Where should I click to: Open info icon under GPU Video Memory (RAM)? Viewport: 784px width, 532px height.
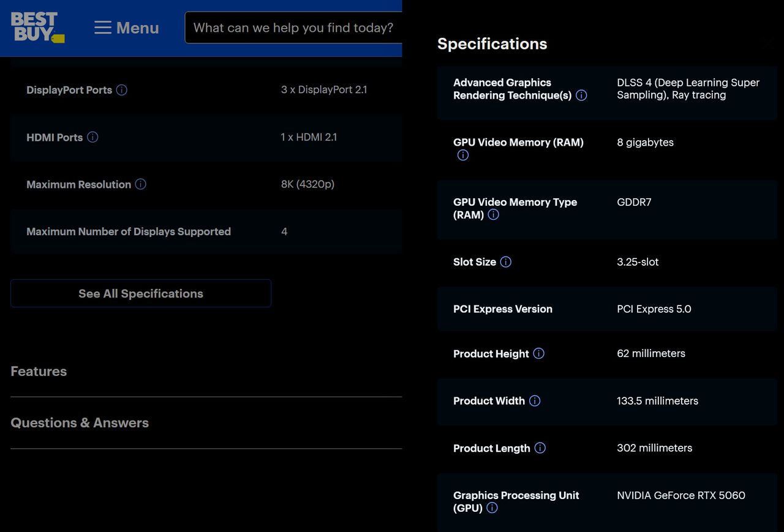[x=463, y=155]
